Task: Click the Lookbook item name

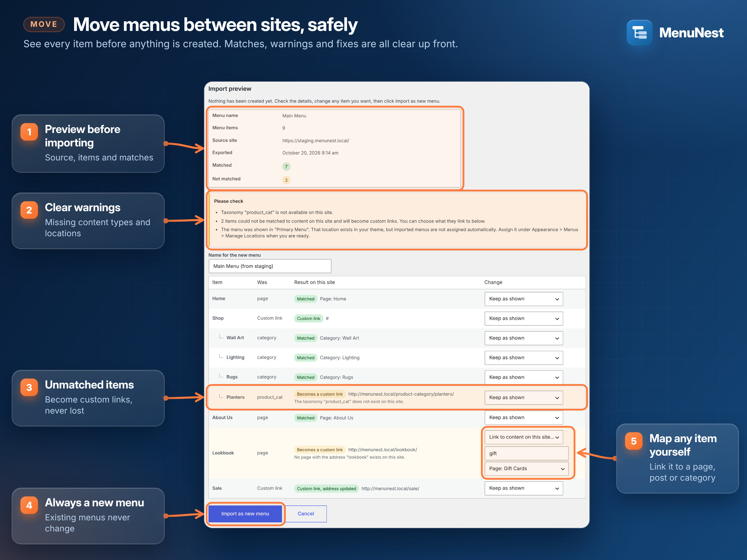Action: coord(223,453)
